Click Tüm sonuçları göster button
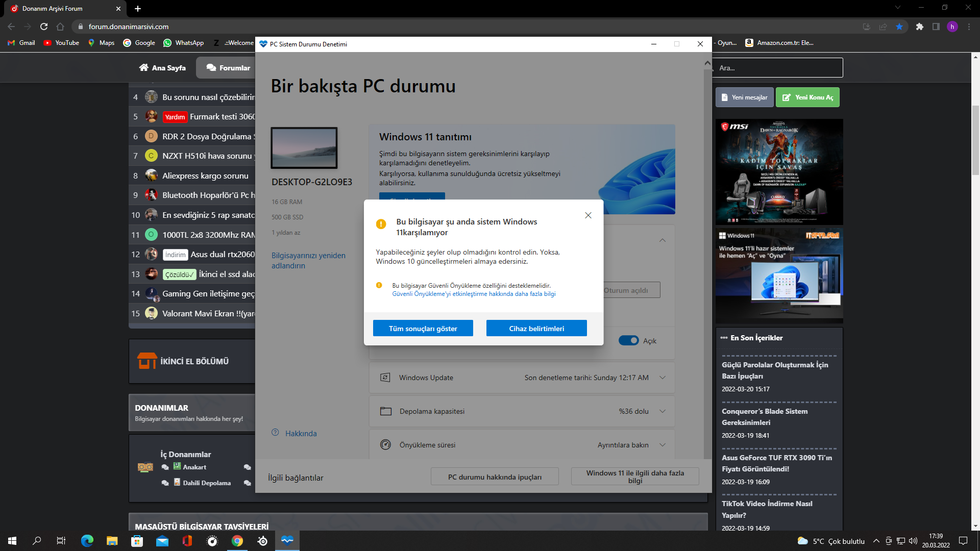 pos(423,329)
